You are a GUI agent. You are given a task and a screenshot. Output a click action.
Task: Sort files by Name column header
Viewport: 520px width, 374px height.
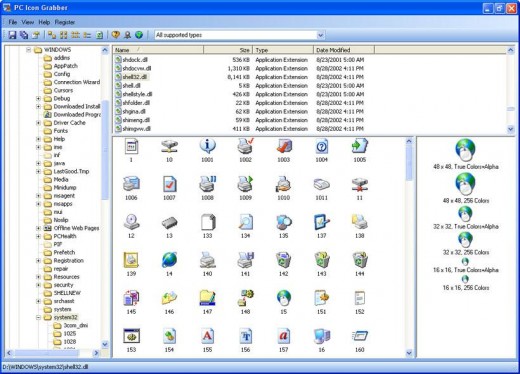pyautogui.click(x=158, y=50)
